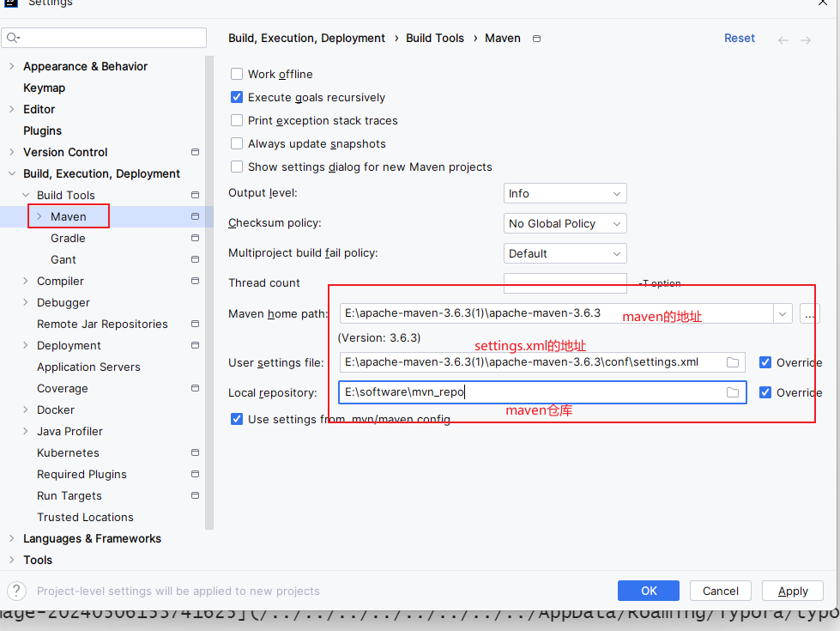840x631 pixels.
Task: Go back with the left arrow icon
Action: click(783, 40)
